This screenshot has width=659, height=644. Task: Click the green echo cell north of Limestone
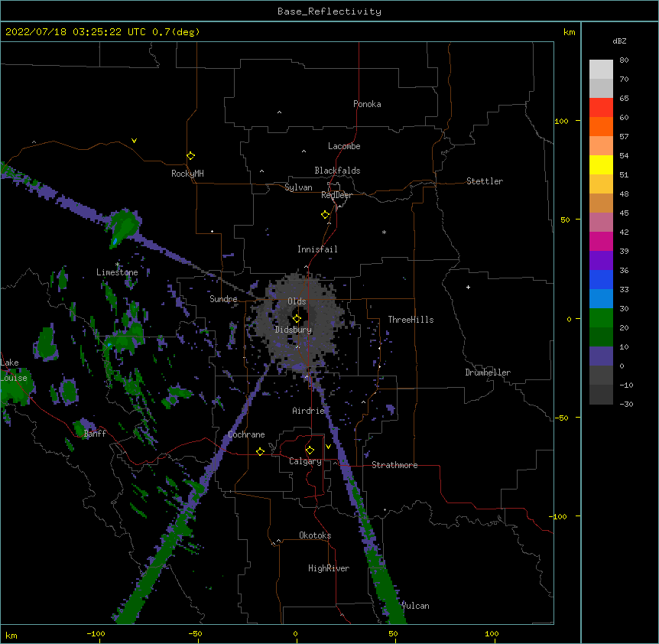123,227
